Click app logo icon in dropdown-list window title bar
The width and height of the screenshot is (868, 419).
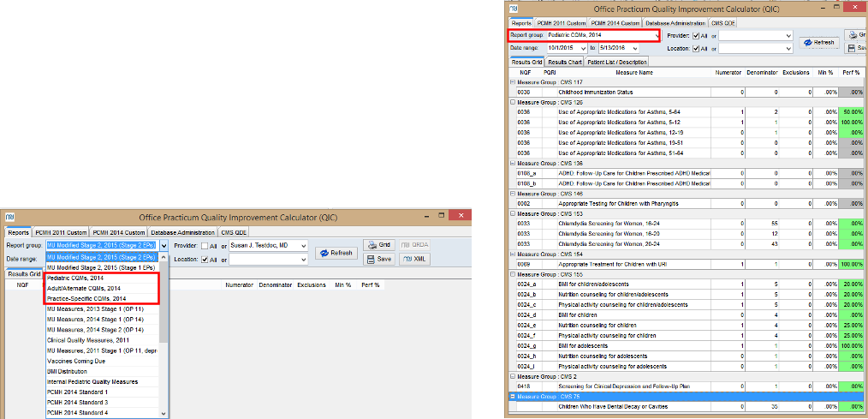(x=10, y=217)
